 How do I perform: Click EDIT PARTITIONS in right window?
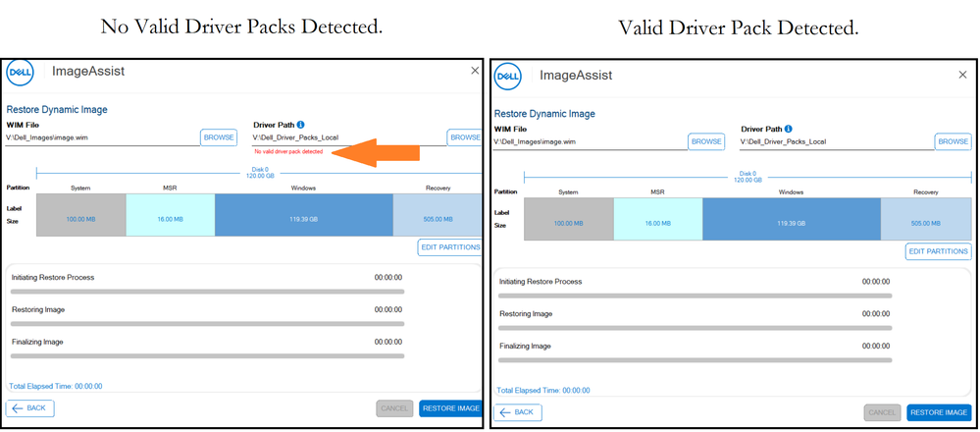tap(938, 252)
